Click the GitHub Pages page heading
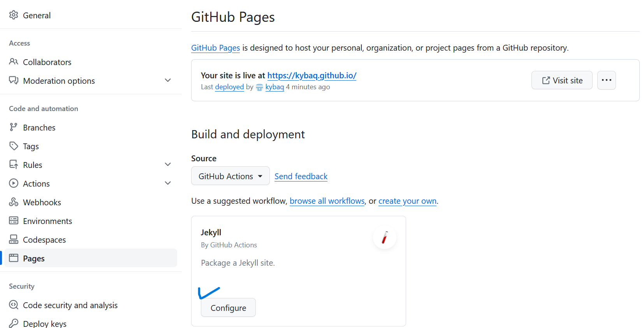644x328 pixels. tap(233, 17)
